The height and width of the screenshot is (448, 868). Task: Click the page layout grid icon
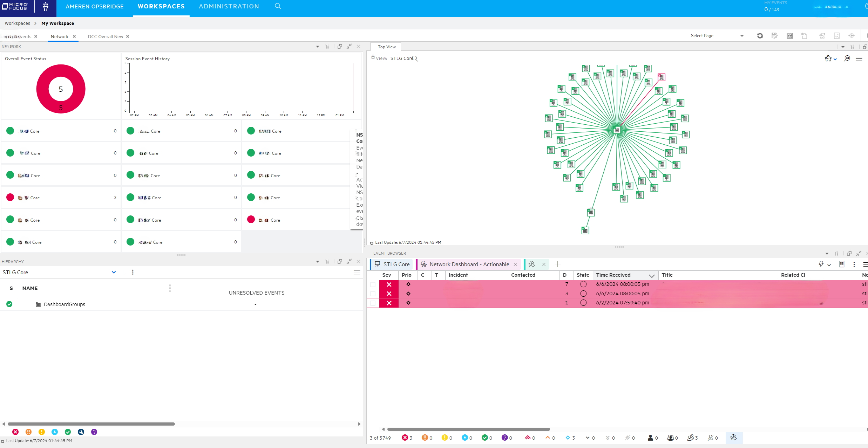(x=789, y=36)
